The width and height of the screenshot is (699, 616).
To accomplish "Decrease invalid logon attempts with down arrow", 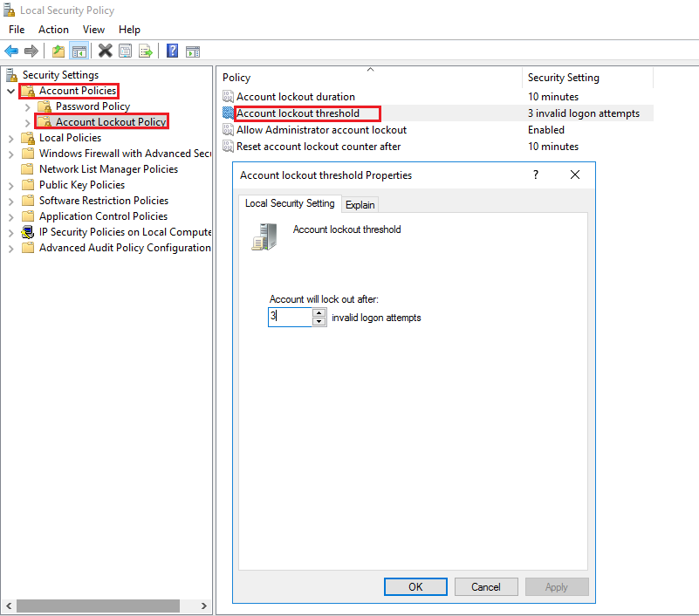I will [319, 322].
